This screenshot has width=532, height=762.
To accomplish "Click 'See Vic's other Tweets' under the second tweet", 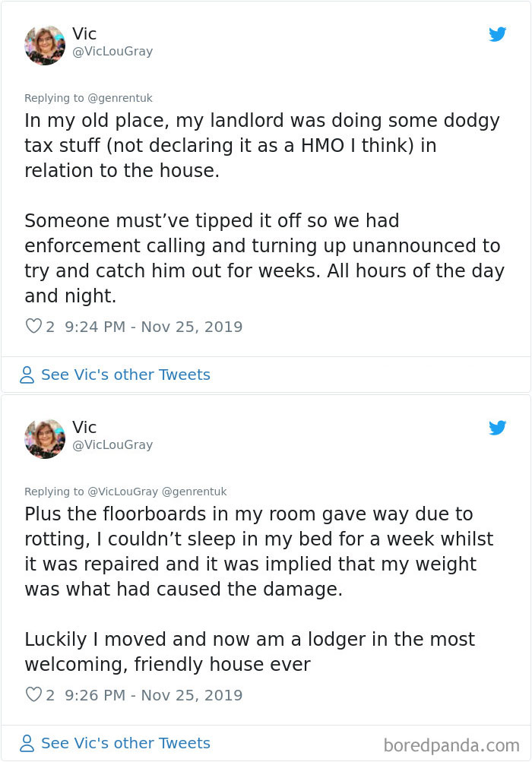I will 125,743.
